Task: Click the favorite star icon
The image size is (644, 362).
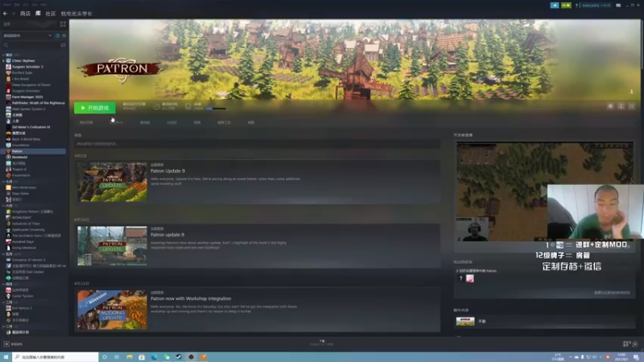Action: click(632, 106)
